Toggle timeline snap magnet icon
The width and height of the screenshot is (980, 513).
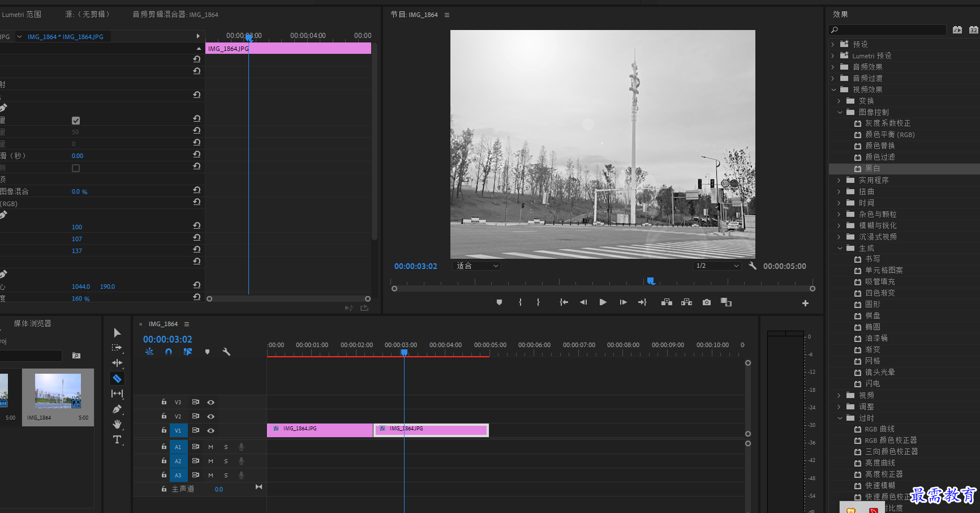point(169,352)
